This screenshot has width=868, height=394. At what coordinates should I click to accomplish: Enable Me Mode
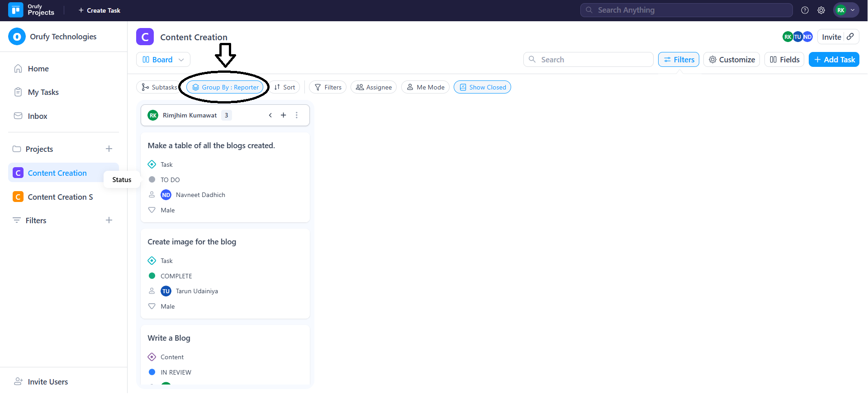[425, 87]
